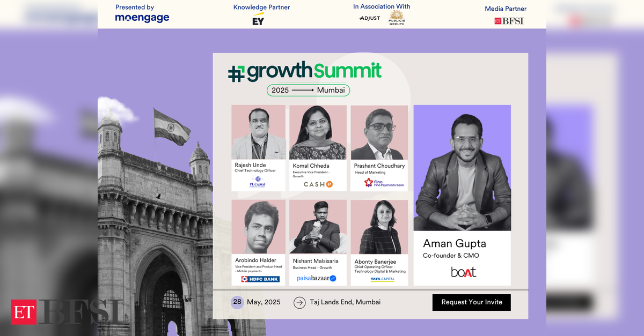Click the Request Your Invite button
Viewport: 644px width, 336px height.
click(472, 302)
